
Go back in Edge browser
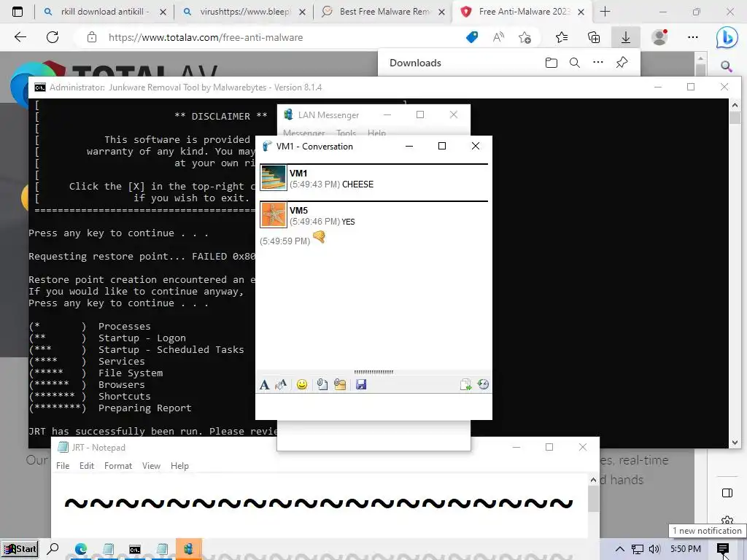tap(20, 37)
